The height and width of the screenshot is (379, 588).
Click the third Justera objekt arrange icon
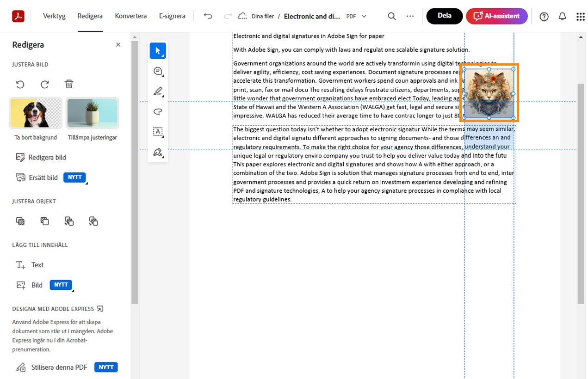point(69,221)
